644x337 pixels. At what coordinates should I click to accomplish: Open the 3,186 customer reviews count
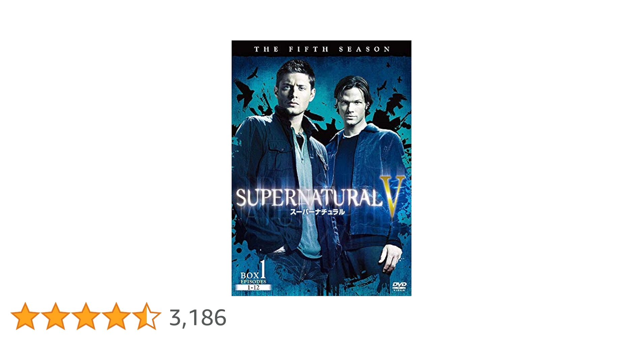(x=198, y=317)
